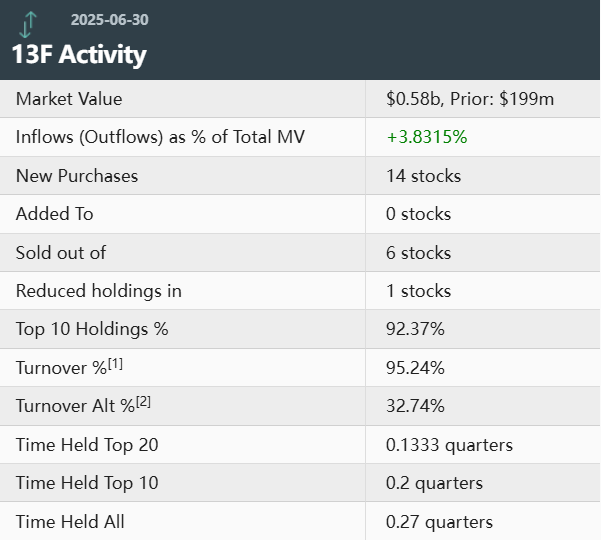Click the 2025-06-30 date in header
601x540 pixels.
[110, 20]
